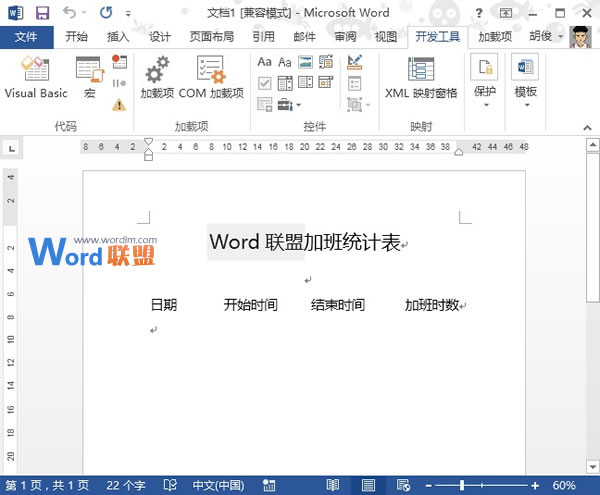This screenshot has width=600, height=495.
Task: Pause macro recording
Action: (x=119, y=83)
